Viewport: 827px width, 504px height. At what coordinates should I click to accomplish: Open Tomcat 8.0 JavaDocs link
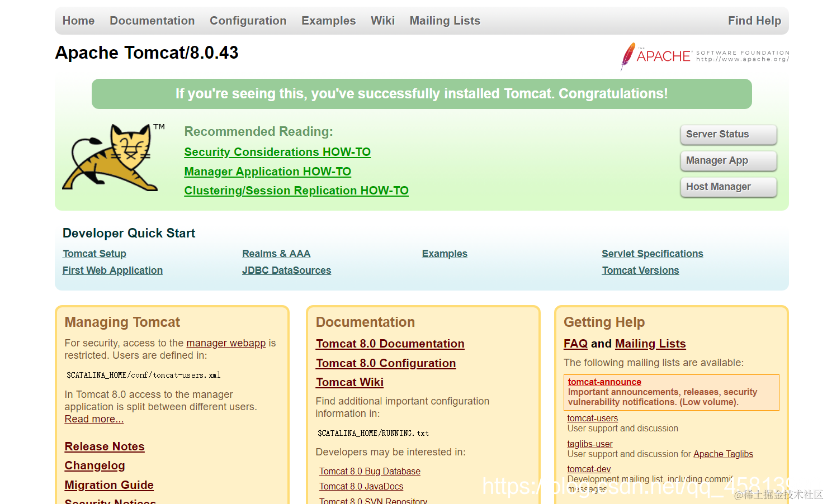tap(361, 487)
